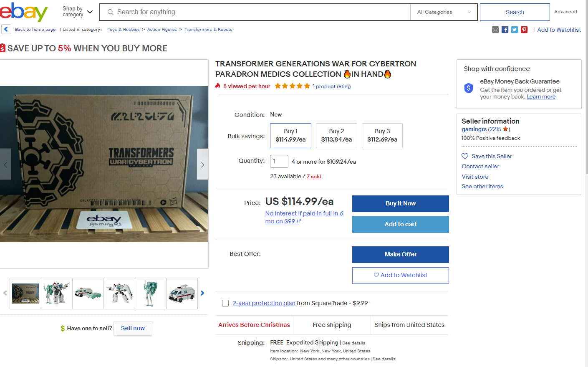Choose the Buy 3 bulk savings option
The width and height of the screenshot is (588, 367).
click(x=382, y=135)
